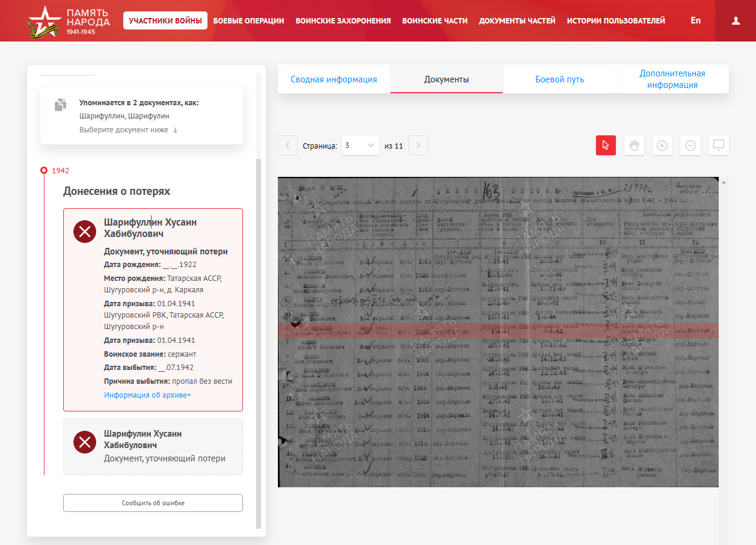Open the Боевой путь tab

tap(559, 79)
